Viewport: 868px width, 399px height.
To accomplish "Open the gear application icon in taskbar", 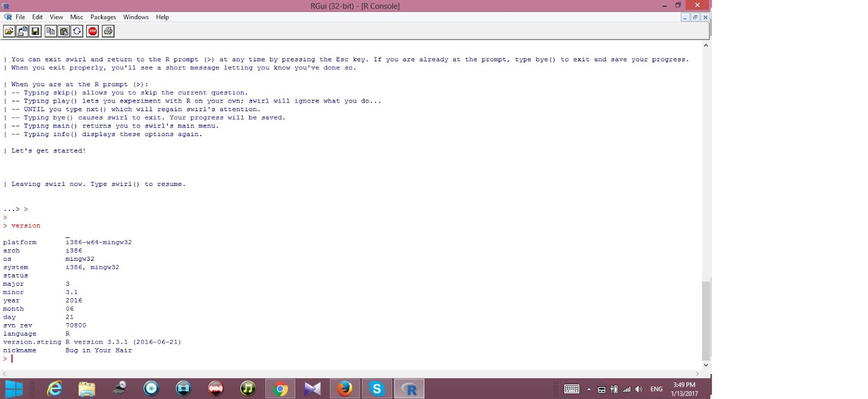I will (x=119, y=389).
